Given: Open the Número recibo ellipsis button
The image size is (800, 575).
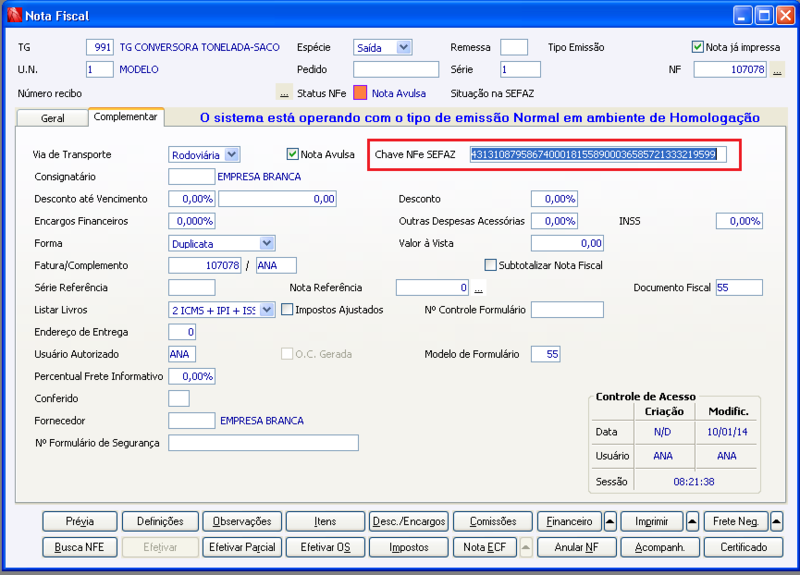Looking at the screenshot, I should pos(284,93).
